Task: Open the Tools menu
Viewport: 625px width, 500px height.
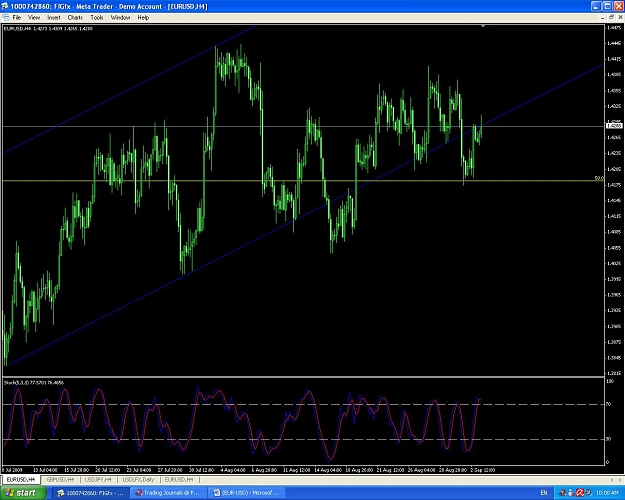Action: [97, 18]
